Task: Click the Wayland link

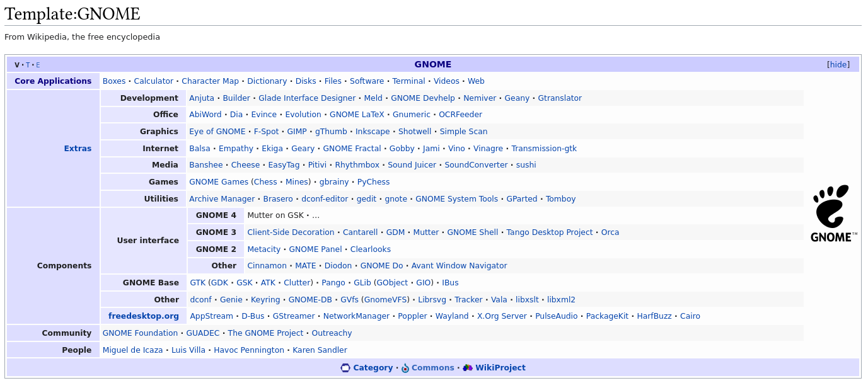Action: tap(451, 316)
